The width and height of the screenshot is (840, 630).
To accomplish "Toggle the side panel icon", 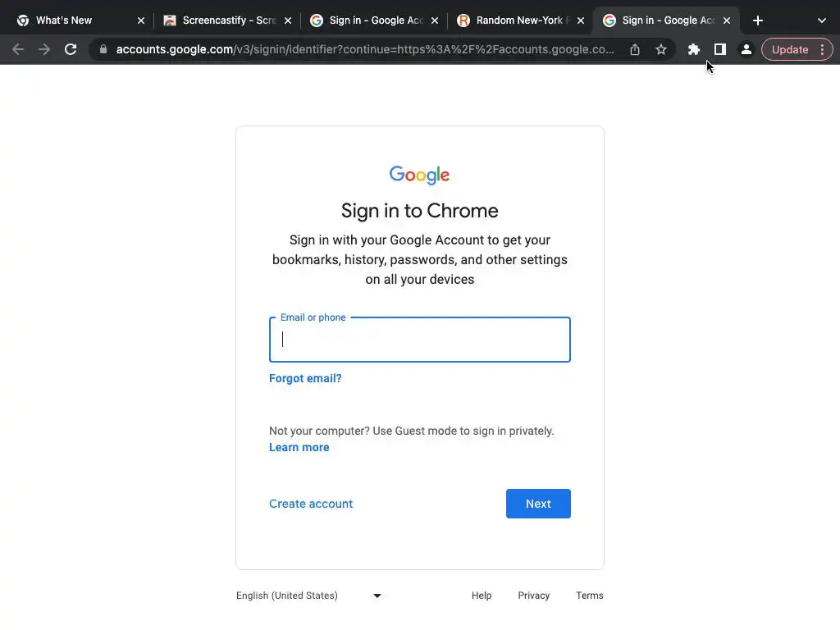I will click(719, 49).
